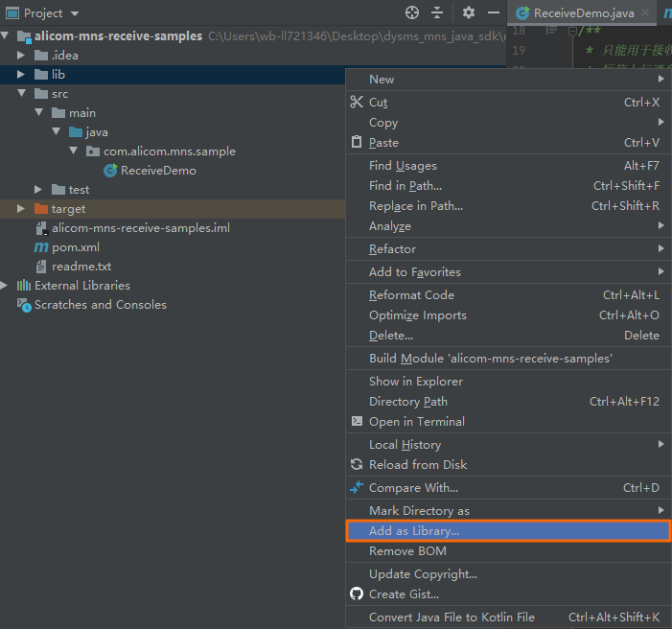Select pom.xml in project tree
672x629 pixels.
pyautogui.click(x=76, y=247)
